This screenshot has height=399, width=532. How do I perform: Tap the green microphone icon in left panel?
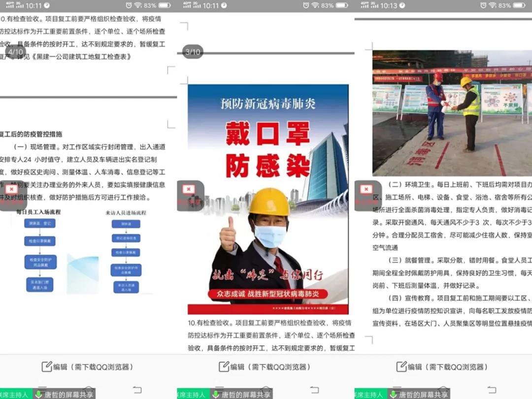click(38, 394)
